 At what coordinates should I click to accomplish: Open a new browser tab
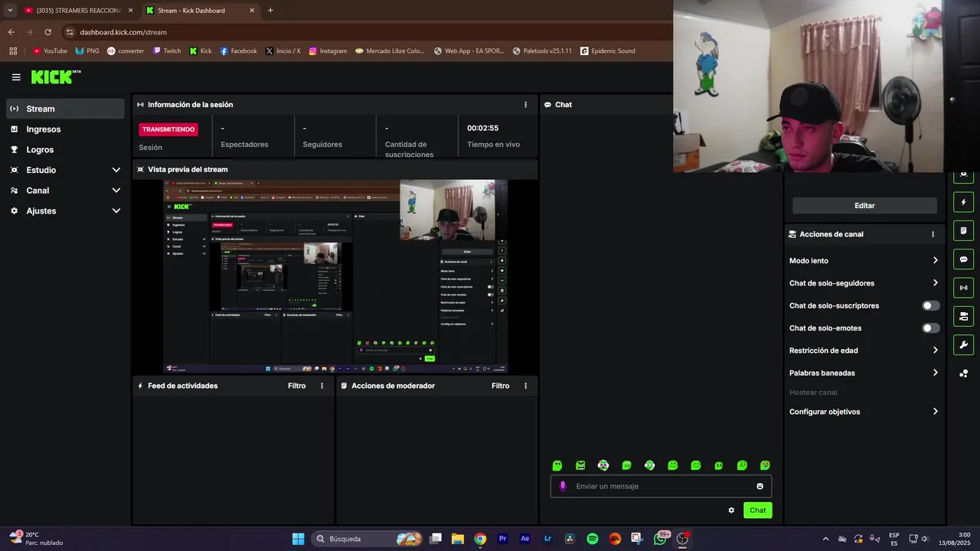[270, 11]
